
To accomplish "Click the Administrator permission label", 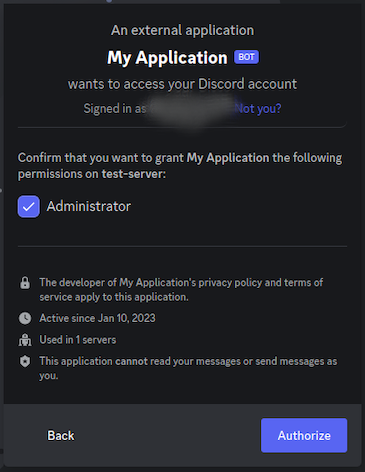I will tap(89, 206).
